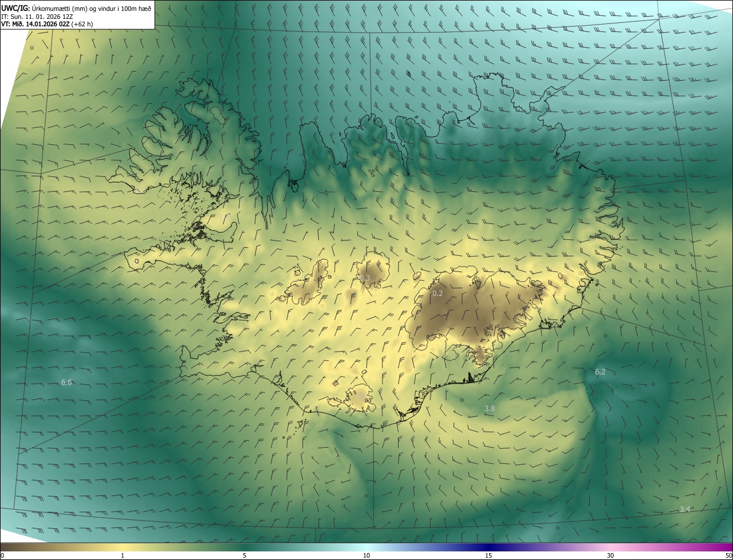Click the 5 tick label on the color scale
733x560 pixels.
(x=245, y=555)
